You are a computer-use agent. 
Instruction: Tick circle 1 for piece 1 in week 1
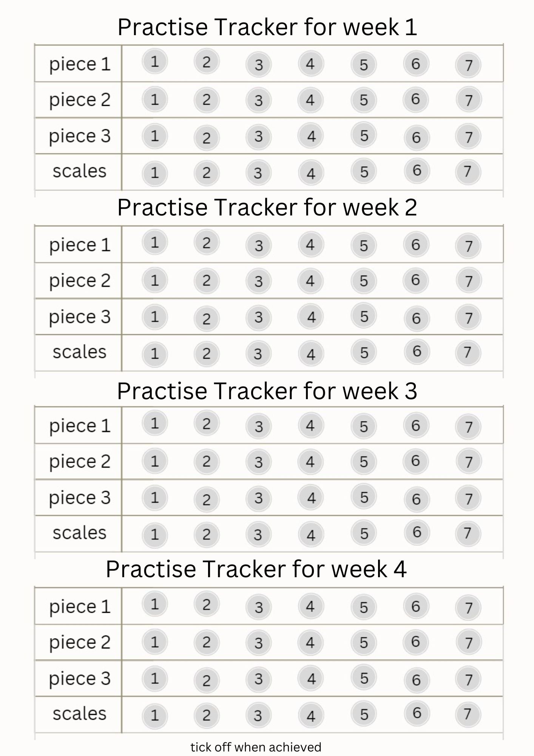point(154,61)
